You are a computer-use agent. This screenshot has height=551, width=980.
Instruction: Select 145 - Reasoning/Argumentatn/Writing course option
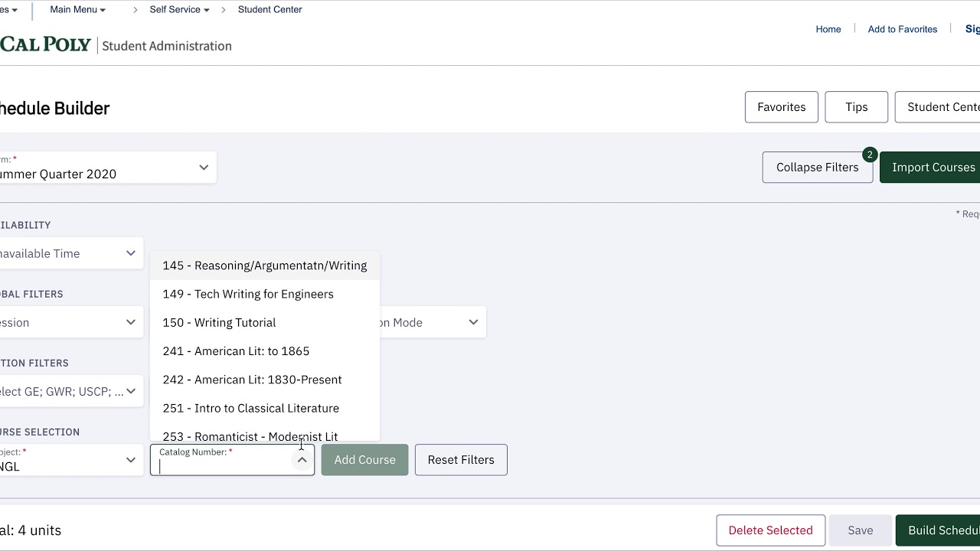coord(264,266)
